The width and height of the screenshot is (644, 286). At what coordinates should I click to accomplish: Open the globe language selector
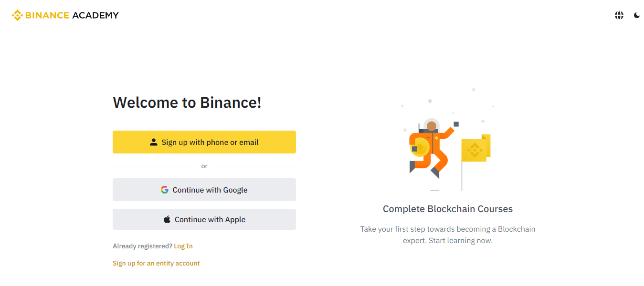[x=619, y=15]
